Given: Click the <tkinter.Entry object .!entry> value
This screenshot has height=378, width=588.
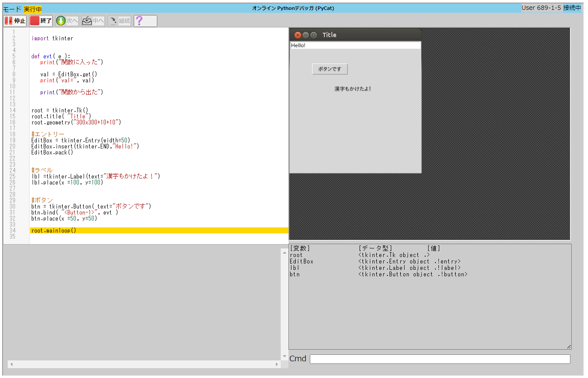Looking at the screenshot, I should [x=409, y=261].
